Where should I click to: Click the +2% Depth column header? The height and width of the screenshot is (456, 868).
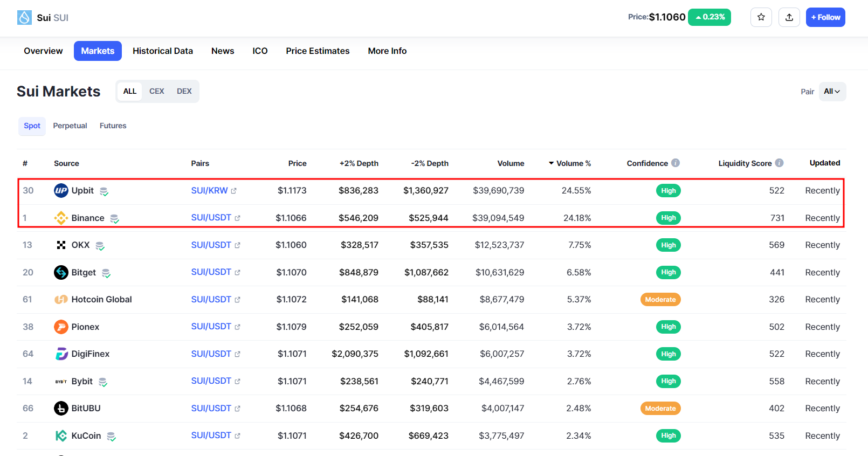(x=359, y=163)
